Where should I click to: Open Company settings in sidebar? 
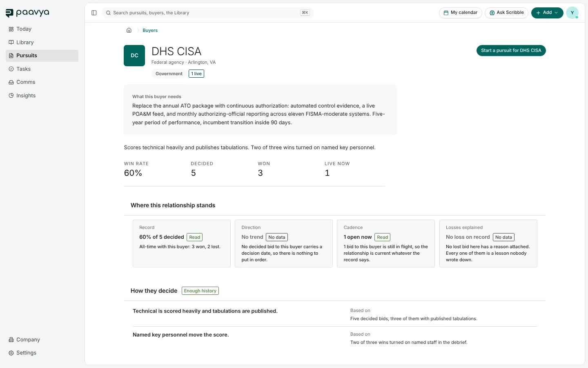pyautogui.click(x=42, y=340)
